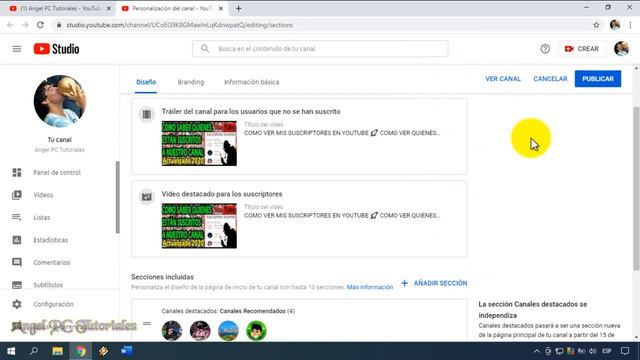Open Listas in sidebar

tap(42, 218)
